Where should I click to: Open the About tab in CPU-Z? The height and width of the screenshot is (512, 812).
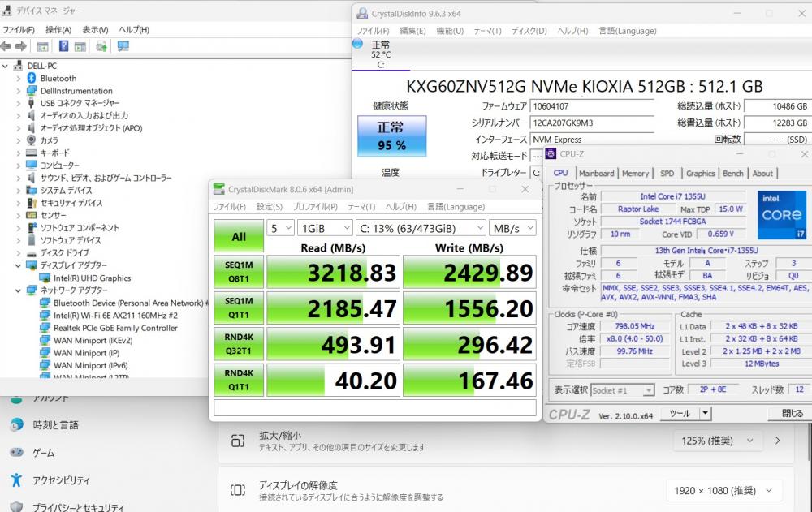coord(762,174)
